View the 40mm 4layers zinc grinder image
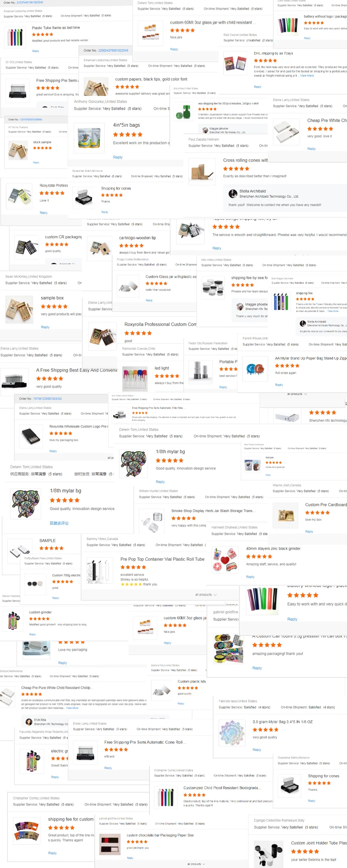 [x=226, y=559]
